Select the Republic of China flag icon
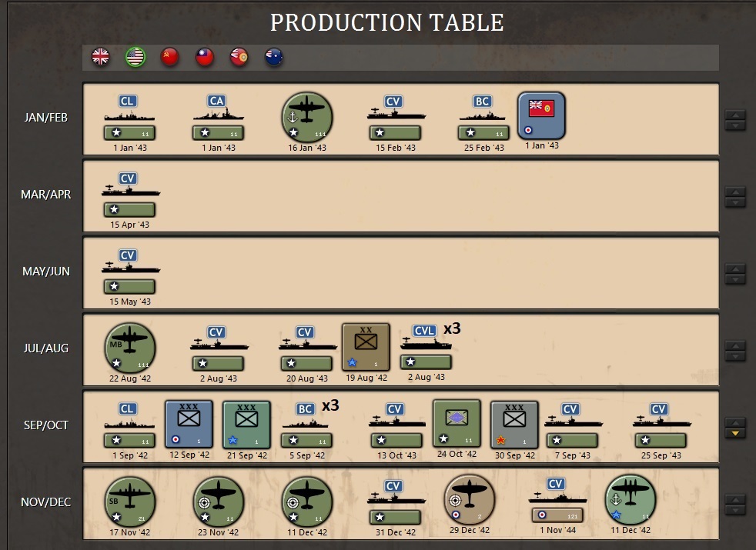The height and width of the screenshot is (550, 756). 204,56
